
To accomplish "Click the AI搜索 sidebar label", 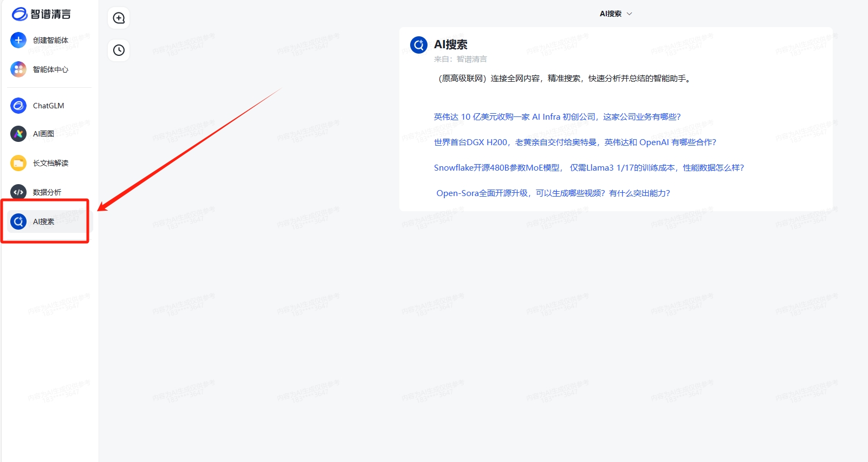I will coord(43,222).
